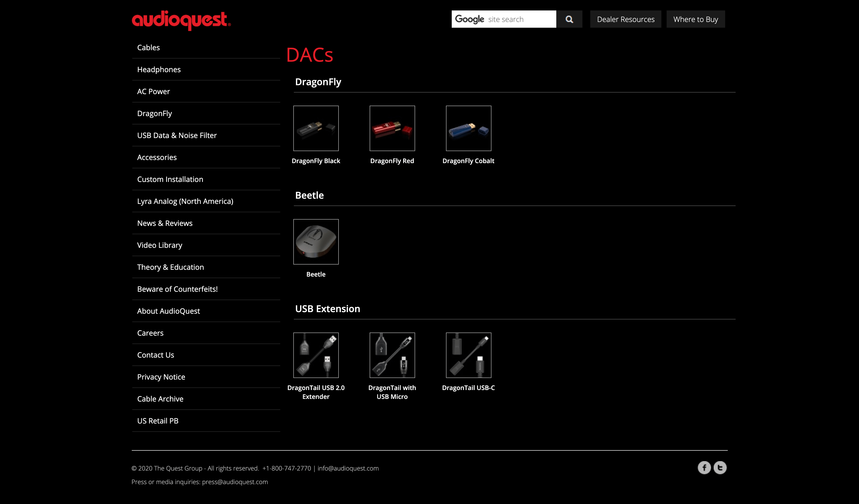Open the DragonFly Cobalt product image
Viewport: 859px width, 504px height.
coord(468,128)
